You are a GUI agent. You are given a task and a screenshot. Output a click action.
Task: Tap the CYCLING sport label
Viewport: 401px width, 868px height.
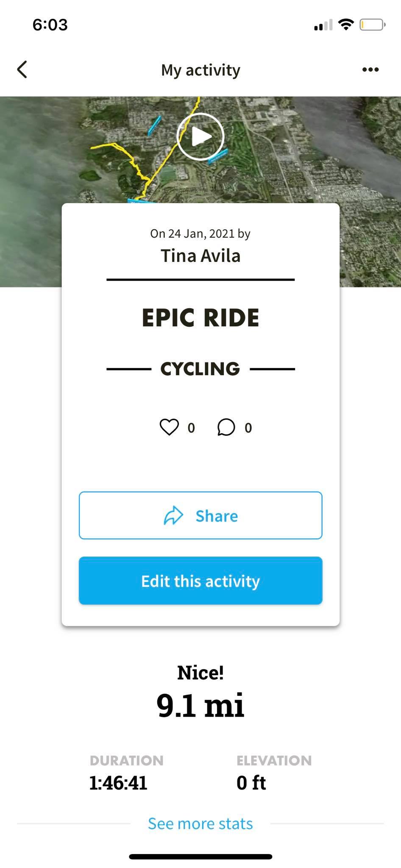(200, 369)
